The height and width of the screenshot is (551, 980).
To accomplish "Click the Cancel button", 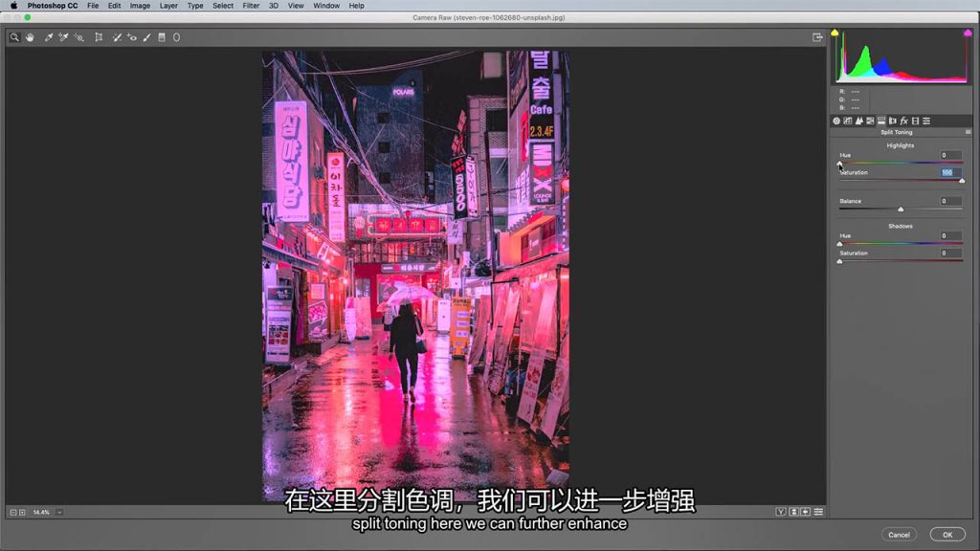I will pos(899,535).
